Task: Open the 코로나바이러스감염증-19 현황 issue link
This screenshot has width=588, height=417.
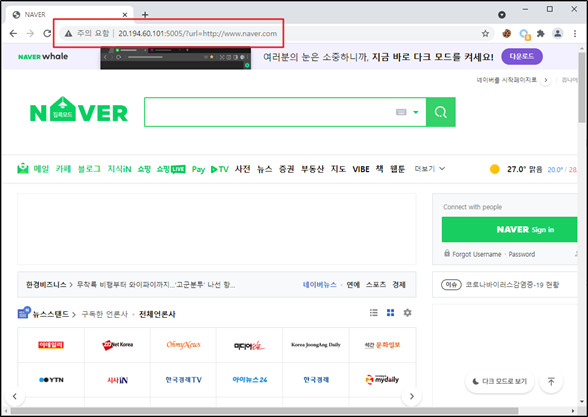Action: (512, 285)
